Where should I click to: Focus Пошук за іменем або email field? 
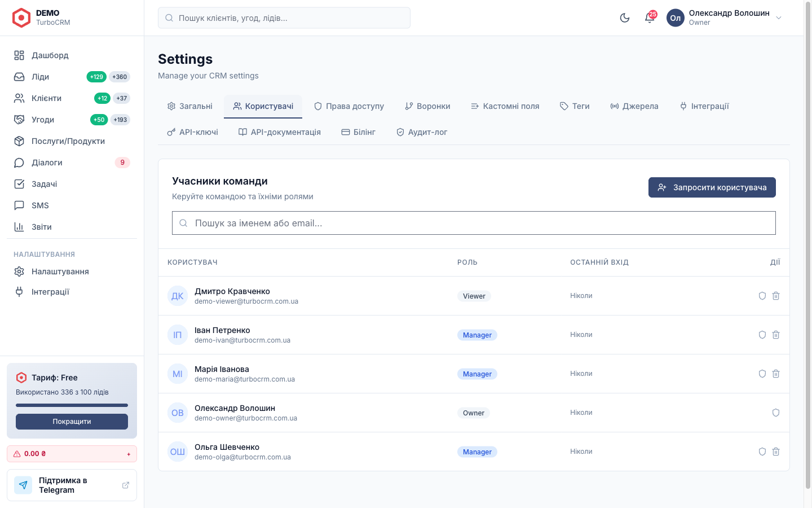[474, 223]
